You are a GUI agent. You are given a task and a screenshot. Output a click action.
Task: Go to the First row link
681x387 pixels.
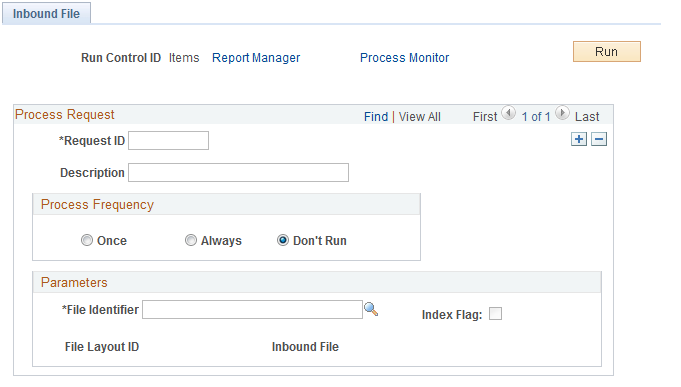coord(485,117)
